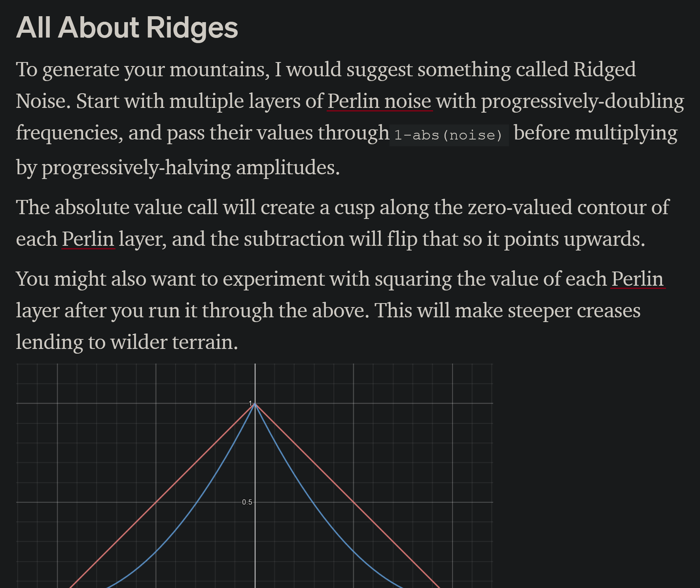Open the "Perlin" link after "value of each"

click(638, 279)
